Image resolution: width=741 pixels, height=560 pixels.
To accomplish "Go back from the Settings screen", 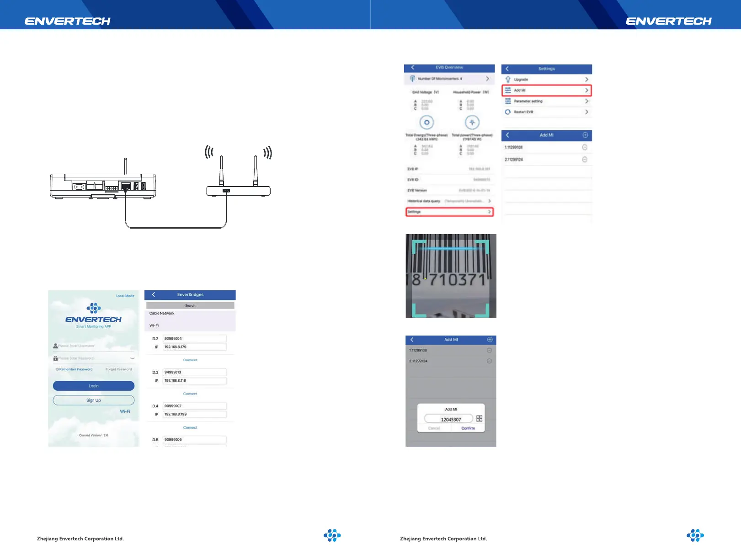I will (x=507, y=69).
